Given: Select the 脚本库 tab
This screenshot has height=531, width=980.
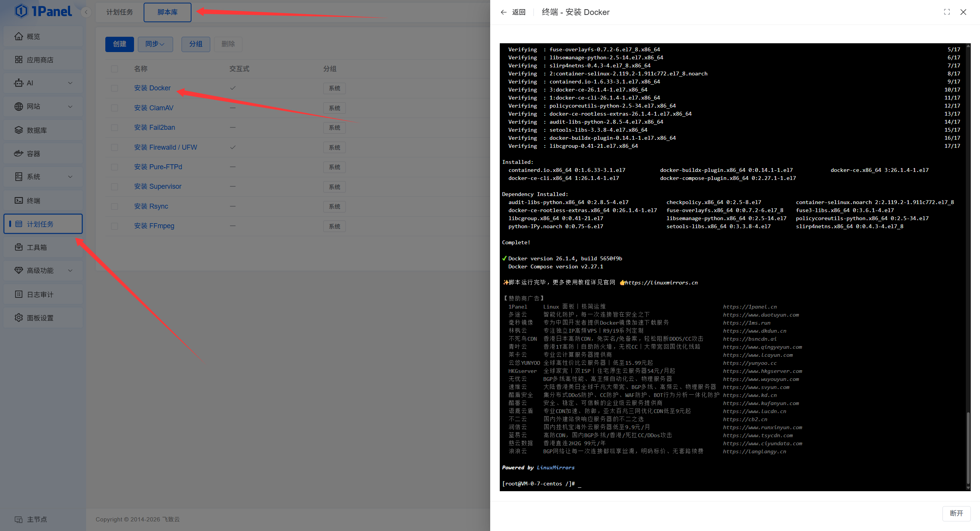Looking at the screenshot, I should 167,12.
